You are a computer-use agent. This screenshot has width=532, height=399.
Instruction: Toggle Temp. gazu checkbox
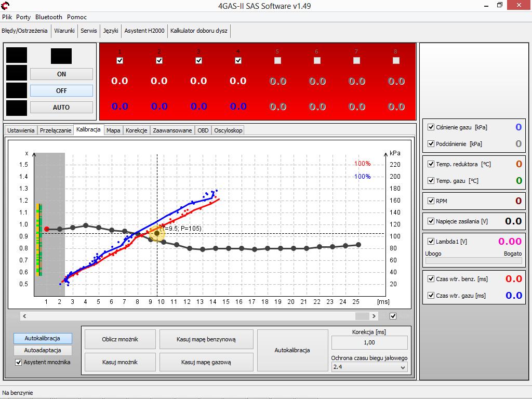(431, 181)
